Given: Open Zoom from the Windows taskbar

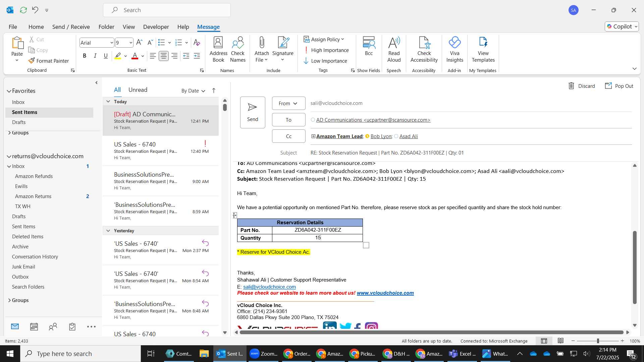Looking at the screenshot, I should point(263,354).
